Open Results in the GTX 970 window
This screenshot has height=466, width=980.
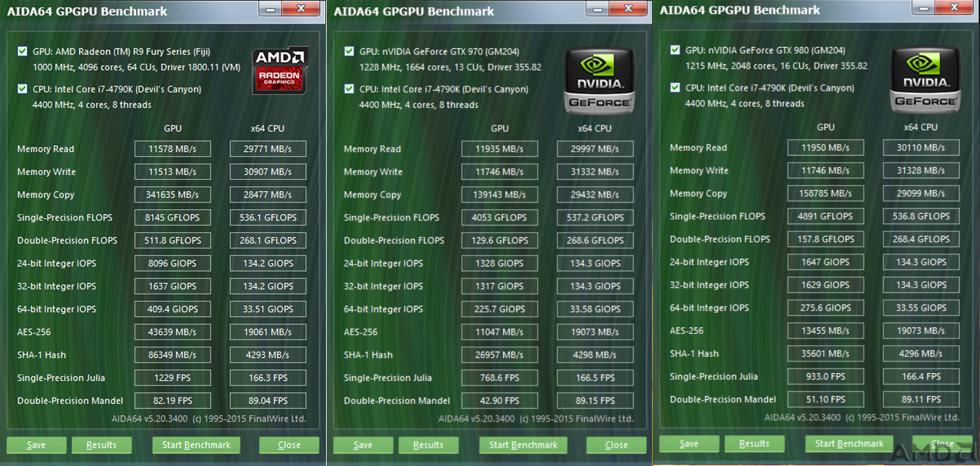tap(428, 445)
